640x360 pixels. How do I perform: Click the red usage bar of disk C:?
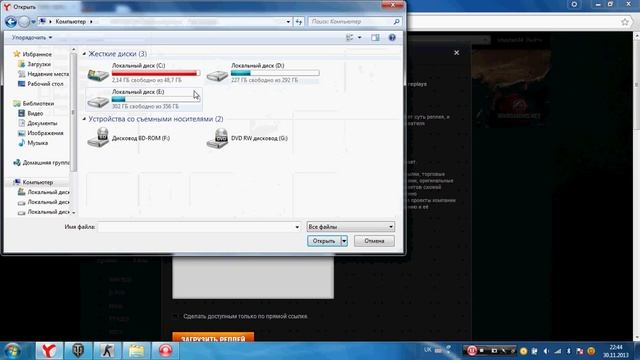click(x=156, y=73)
